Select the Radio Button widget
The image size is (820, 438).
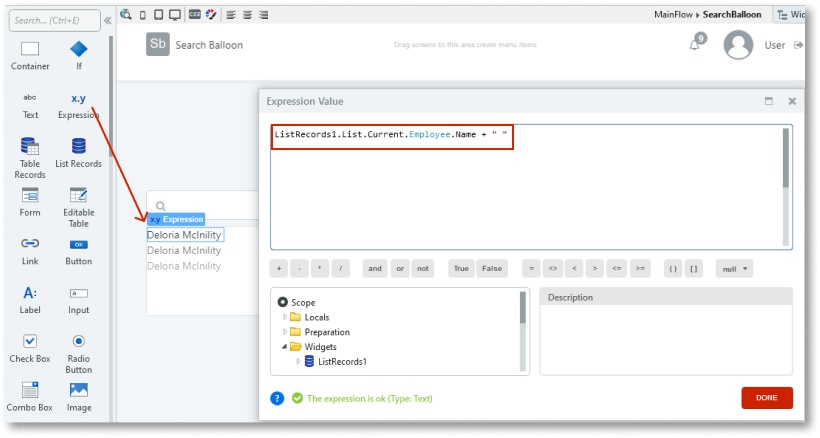(x=79, y=342)
